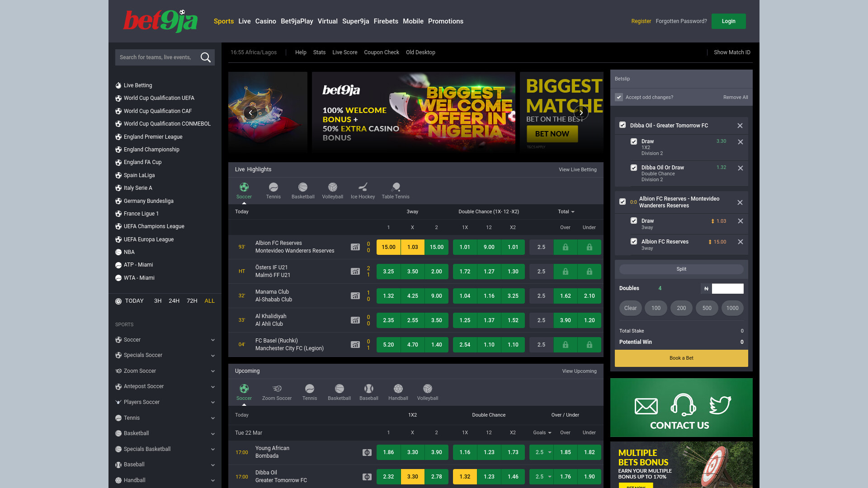Image resolution: width=868 pixels, height=488 pixels.
Task: Click Book a Bet button
Action: 681,358
